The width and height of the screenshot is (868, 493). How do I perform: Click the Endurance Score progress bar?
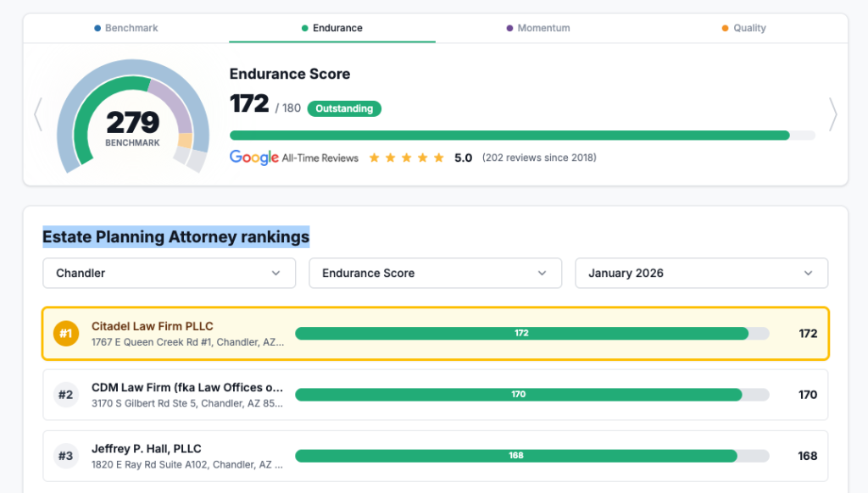[522, 136]
